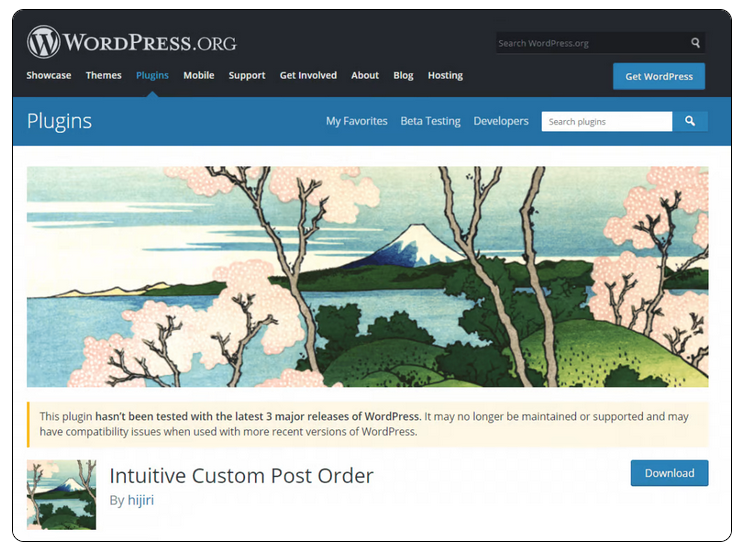The image size is (737, 545).
Task: Open the Intuitive Custom Post Order thumbnail
Action: pyautogui.click(x=62, y=494)
